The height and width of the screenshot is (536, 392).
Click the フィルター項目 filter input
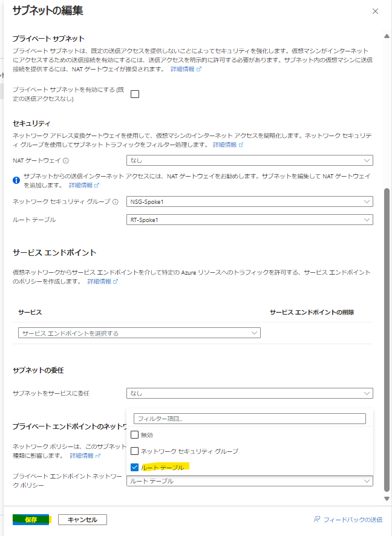tap(249, 419)
